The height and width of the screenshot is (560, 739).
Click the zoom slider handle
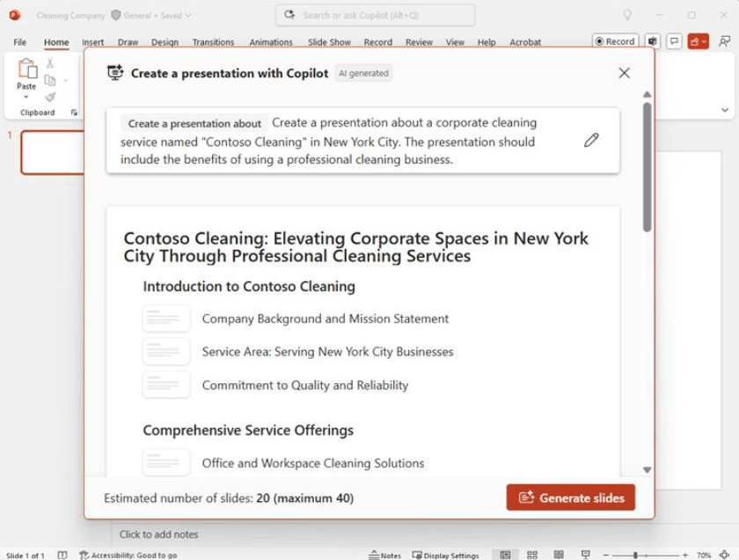[635, 556]
